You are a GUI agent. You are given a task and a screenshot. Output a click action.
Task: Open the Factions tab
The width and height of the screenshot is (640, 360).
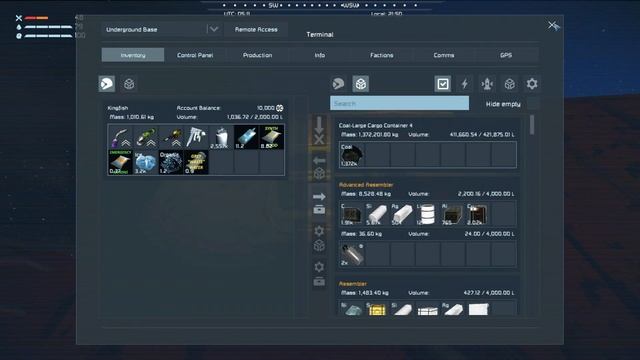[x=382, y=55]
